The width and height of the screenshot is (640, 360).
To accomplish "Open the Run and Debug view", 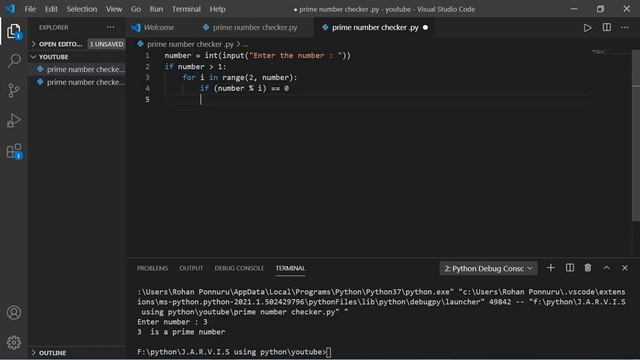I will coord(14,120).
